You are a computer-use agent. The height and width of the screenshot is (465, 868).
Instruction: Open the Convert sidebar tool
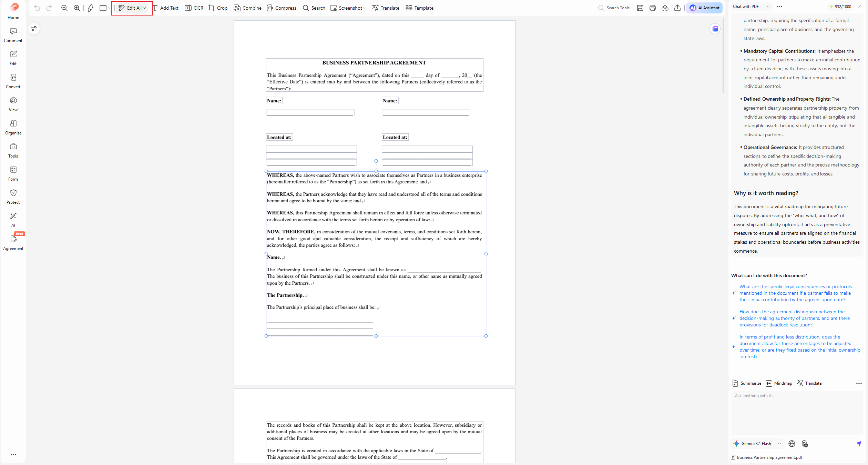(x=13, y=81)
